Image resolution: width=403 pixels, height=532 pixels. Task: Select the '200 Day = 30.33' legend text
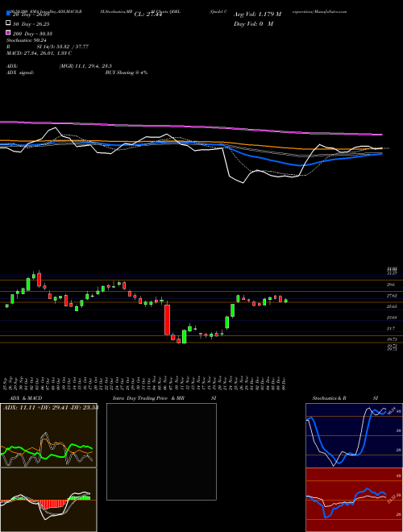[32, 34]
